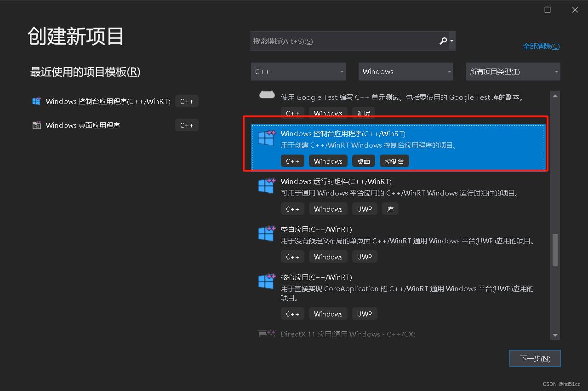The height and width of the screenshot is (391, 588).
Task: Click the C++ tag under 空白应用
Action: [292, 257]
